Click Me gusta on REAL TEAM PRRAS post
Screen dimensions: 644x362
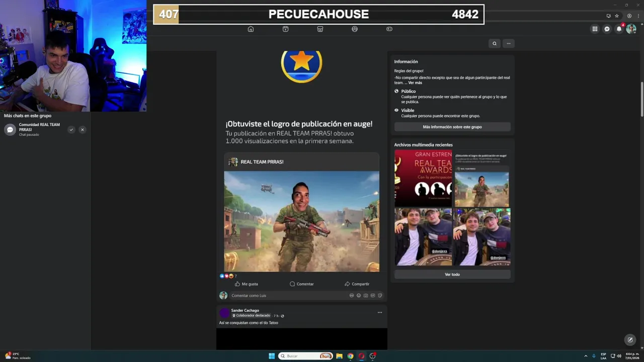tap(246, 284)
